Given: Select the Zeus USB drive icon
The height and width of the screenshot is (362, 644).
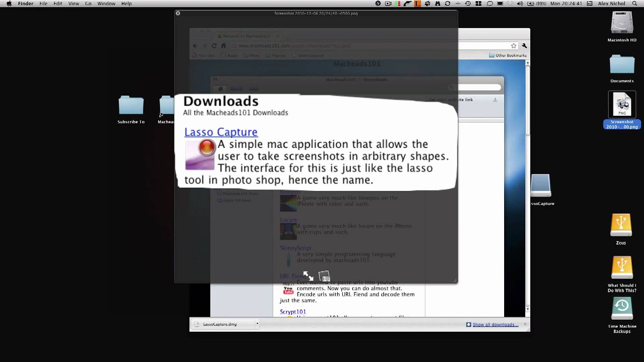Looking at the screenshot, I should click(621, 229).
